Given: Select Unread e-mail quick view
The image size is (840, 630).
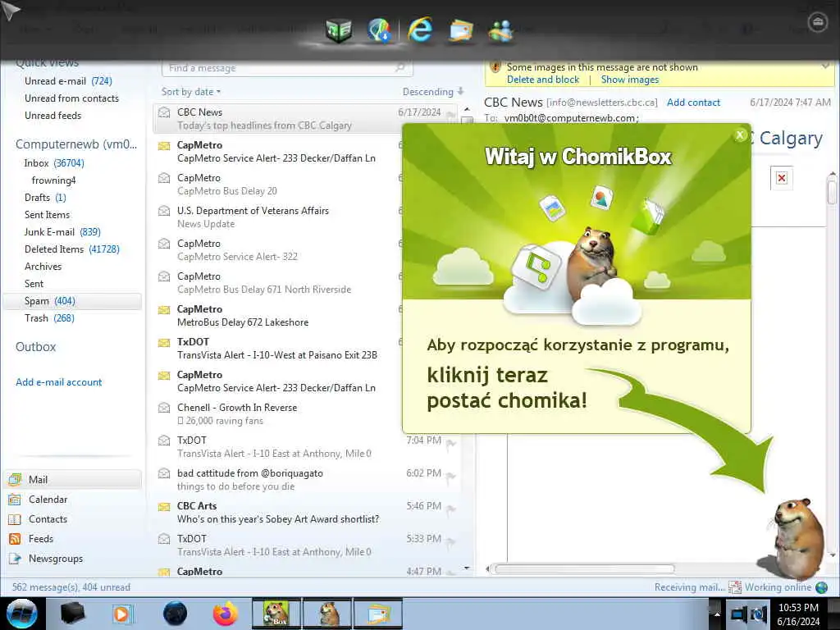Looking at the screenshot, I should tap(68, 81).
